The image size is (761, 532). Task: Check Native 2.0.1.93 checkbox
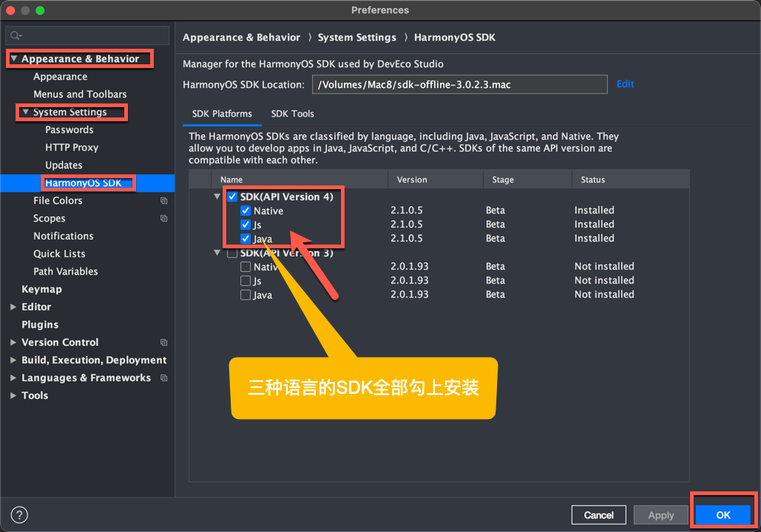pyautogui.click(x=246, y=267)
